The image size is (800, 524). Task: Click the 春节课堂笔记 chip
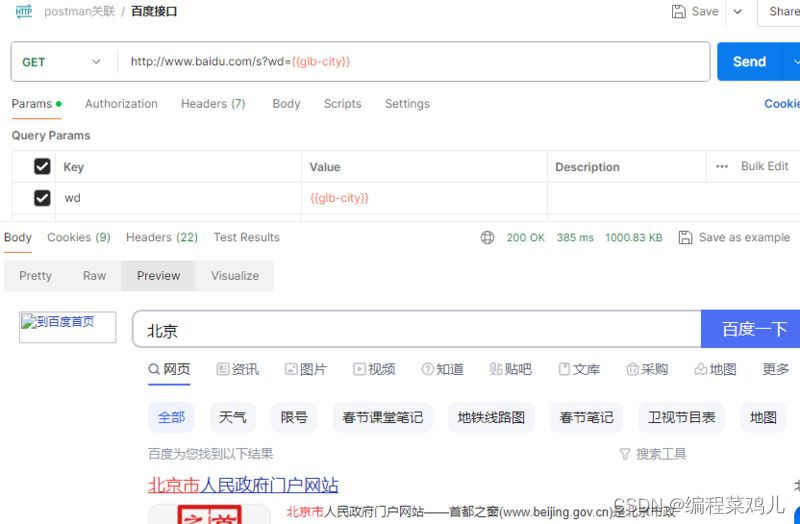coord(383,417)
